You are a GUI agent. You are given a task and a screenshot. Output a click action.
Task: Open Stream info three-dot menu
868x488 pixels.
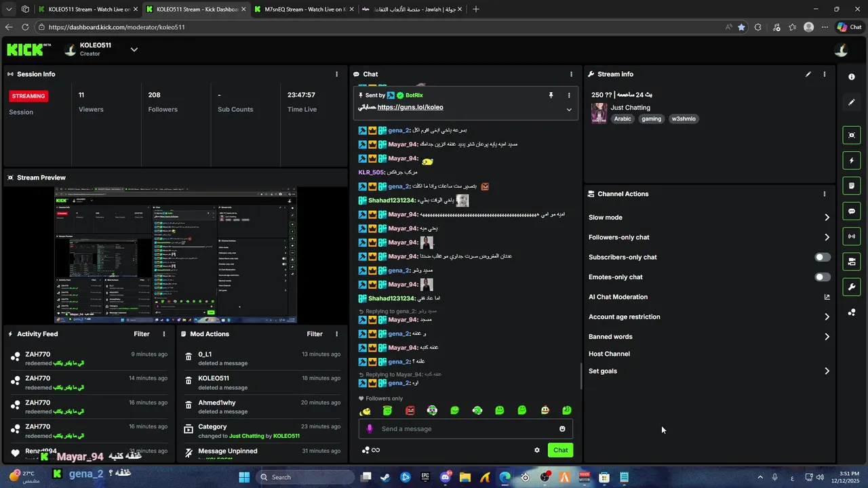[825, 74]
